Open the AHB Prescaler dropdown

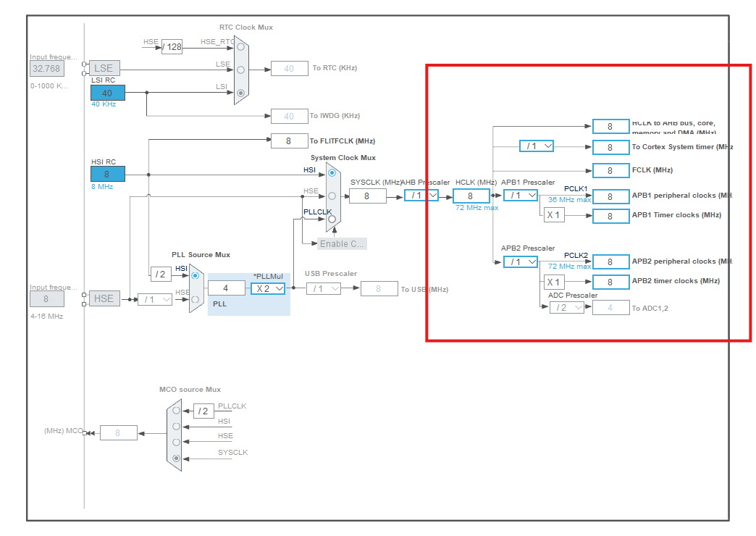421,195
